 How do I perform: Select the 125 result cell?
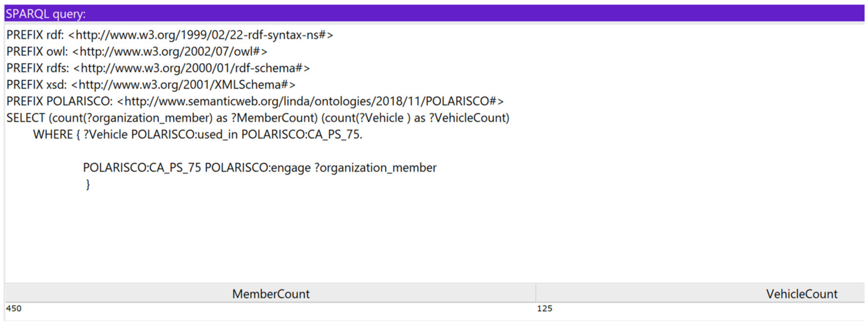pos(544,308)
